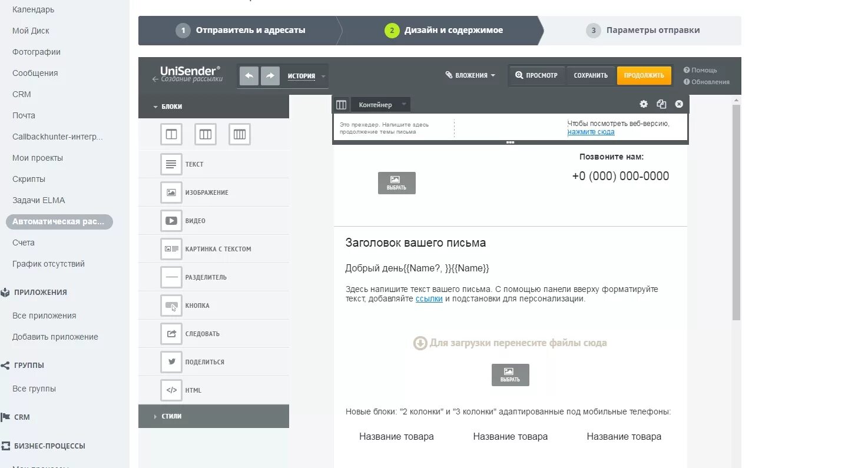
Task: Open Автоматическая рас... in sidebar
Action: (x=59, y=222)
